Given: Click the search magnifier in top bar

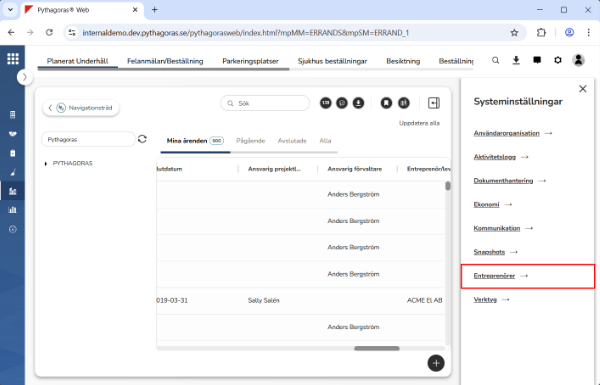Looking at the screenshot, I should pos(496,60).
